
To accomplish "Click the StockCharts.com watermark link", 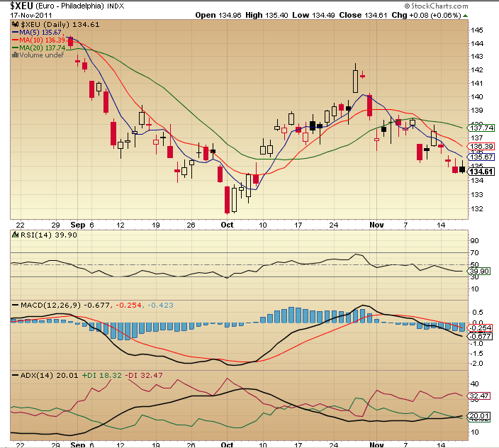I will [437, 6].
